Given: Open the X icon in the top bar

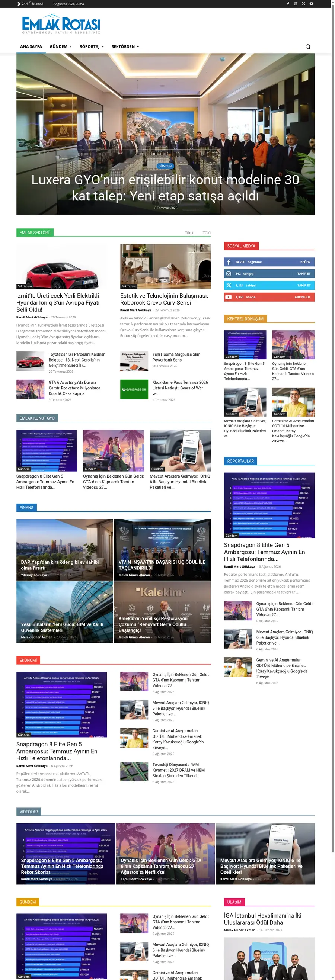Looking at the screenshot, I should tap(303, 4).
